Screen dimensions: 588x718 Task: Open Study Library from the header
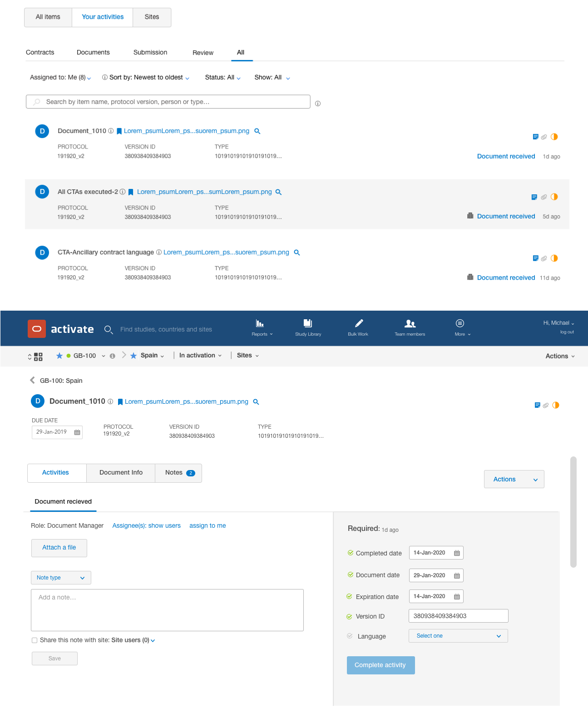[308, 327]
